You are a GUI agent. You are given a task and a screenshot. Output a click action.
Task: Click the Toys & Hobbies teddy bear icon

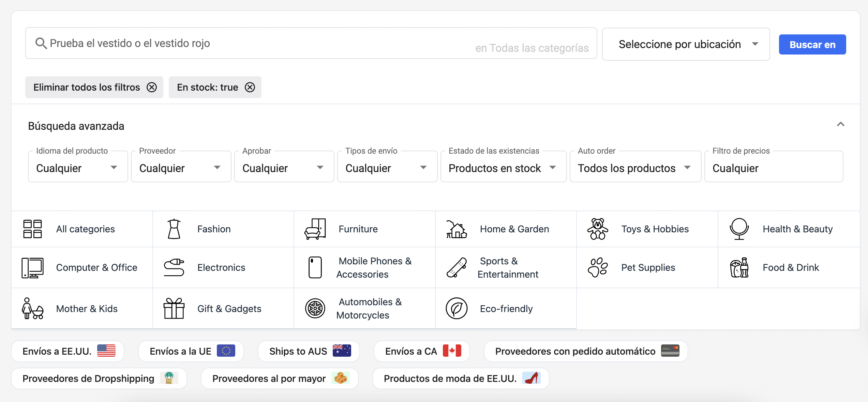click(597, 229)
